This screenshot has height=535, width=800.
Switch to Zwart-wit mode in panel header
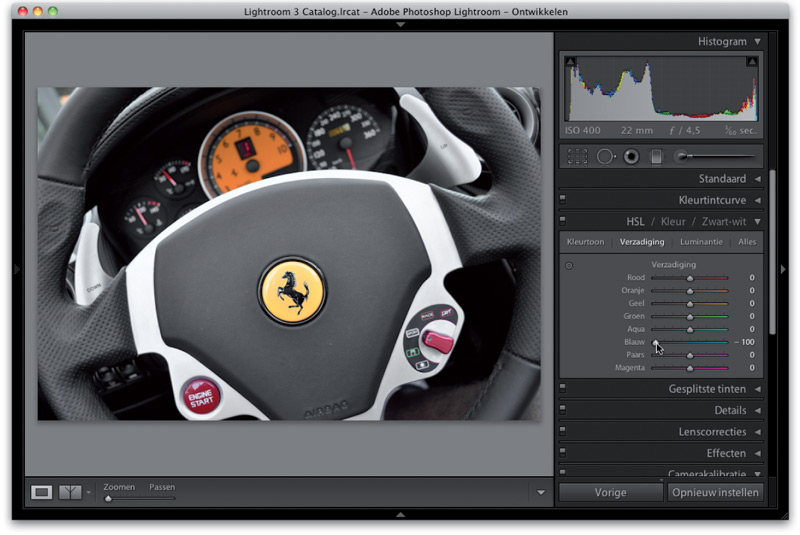tap(723, 222)
